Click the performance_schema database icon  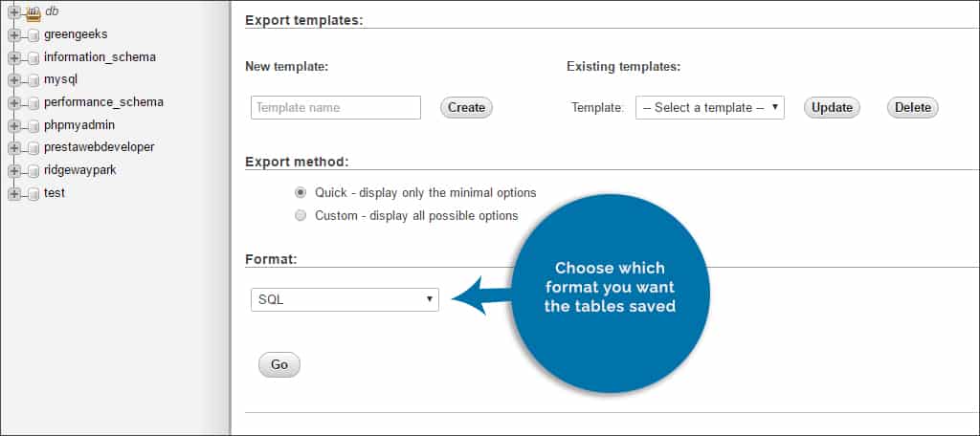click(x=33, y=103)
